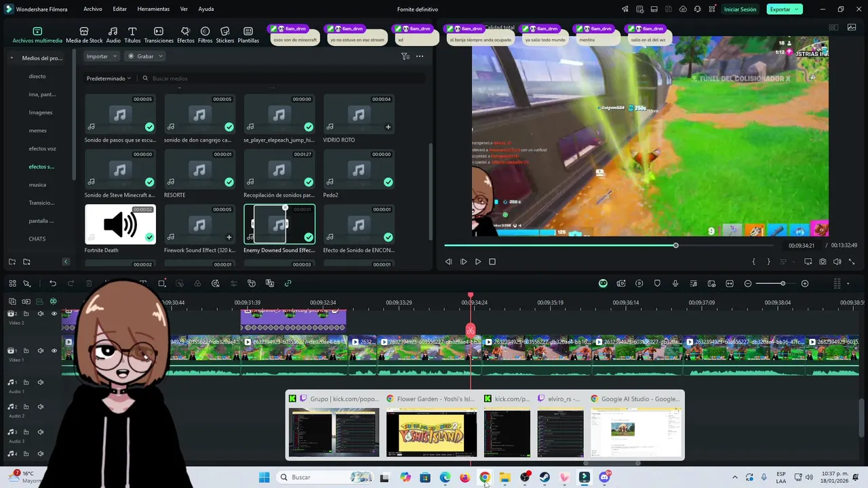Step back one frame in preview
The width and height of the screenshot is (868, 488).
[x=448, y=262]
